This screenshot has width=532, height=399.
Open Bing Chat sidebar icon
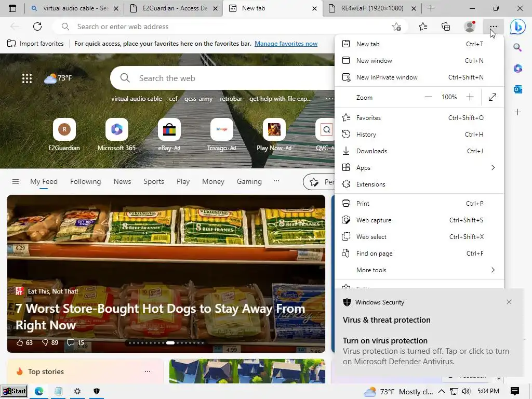(518, 26)
